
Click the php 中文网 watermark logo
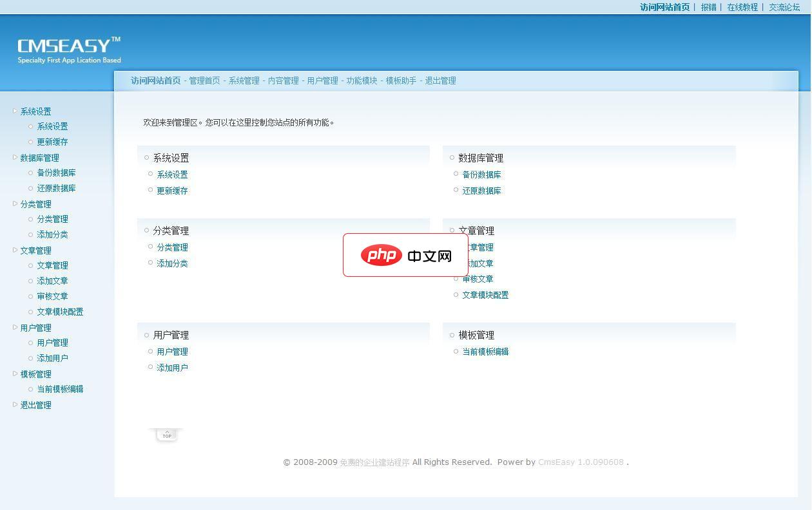pos(406,256)
